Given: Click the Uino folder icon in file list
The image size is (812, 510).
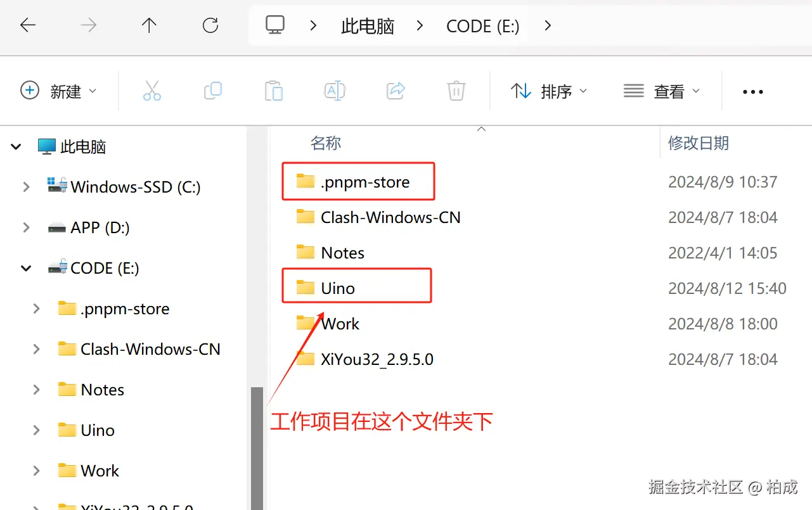Looking at the screenshot, I should tap(306, 288).
